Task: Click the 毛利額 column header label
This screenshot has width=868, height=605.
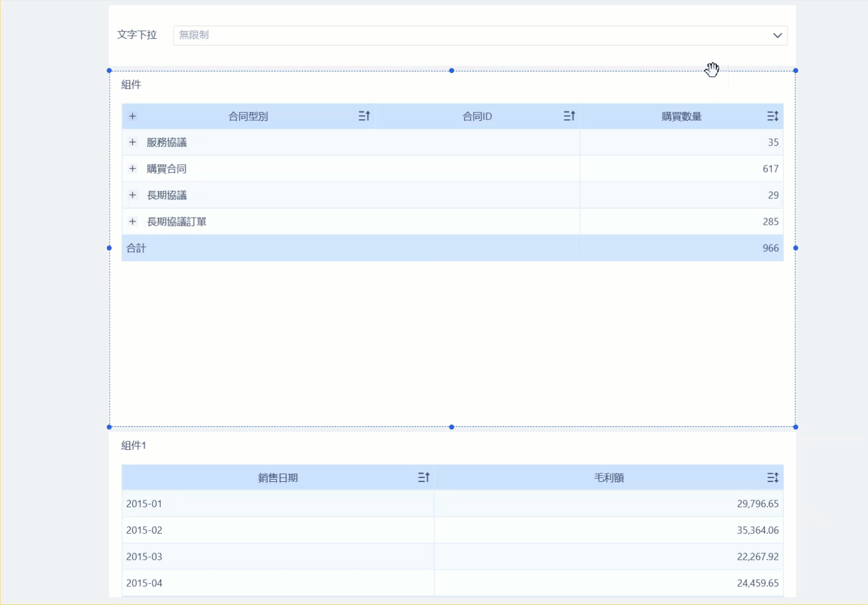Action: coord(609,477)
